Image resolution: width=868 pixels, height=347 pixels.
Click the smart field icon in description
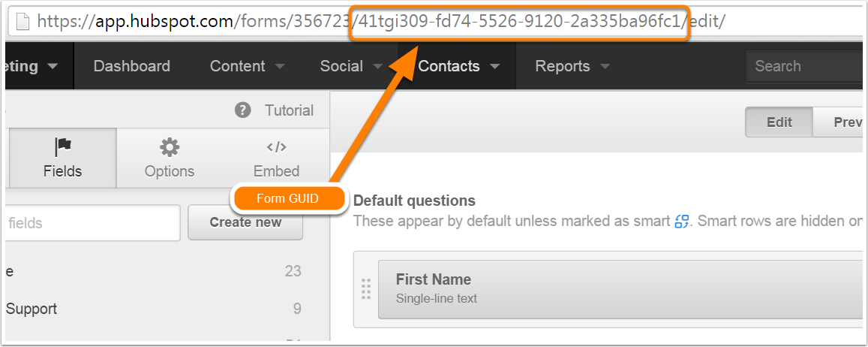coord(681,222)
